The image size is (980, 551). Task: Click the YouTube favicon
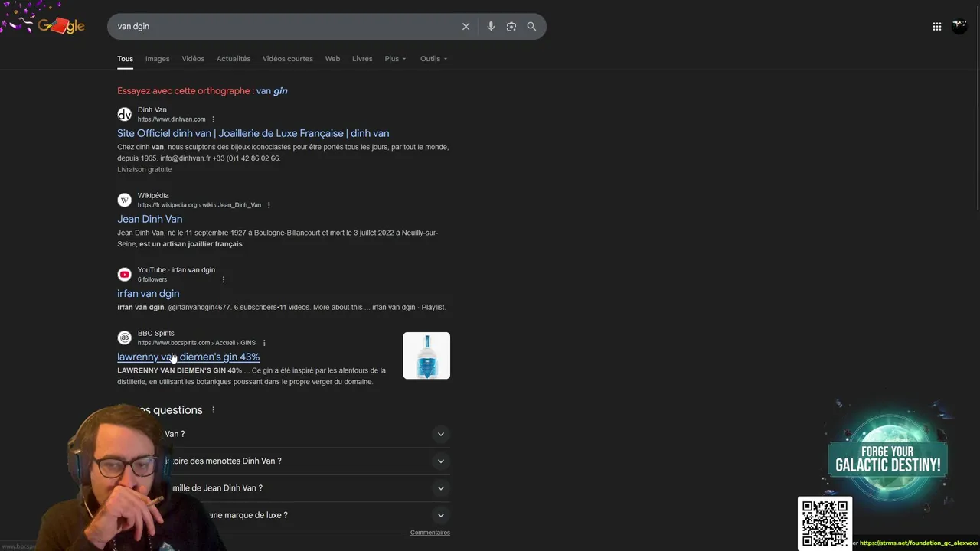[x=124, y=275]
